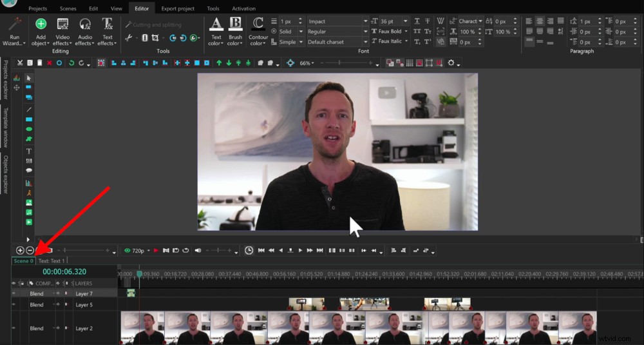Open the Contour color picker
Viewport: 644px width, 345px height.
[258, 32]
